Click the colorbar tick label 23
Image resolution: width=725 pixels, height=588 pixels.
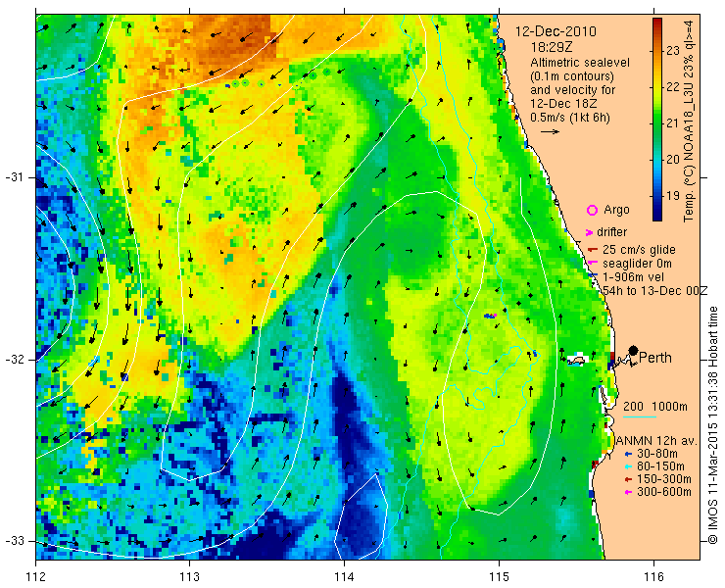tap(672, 51)
